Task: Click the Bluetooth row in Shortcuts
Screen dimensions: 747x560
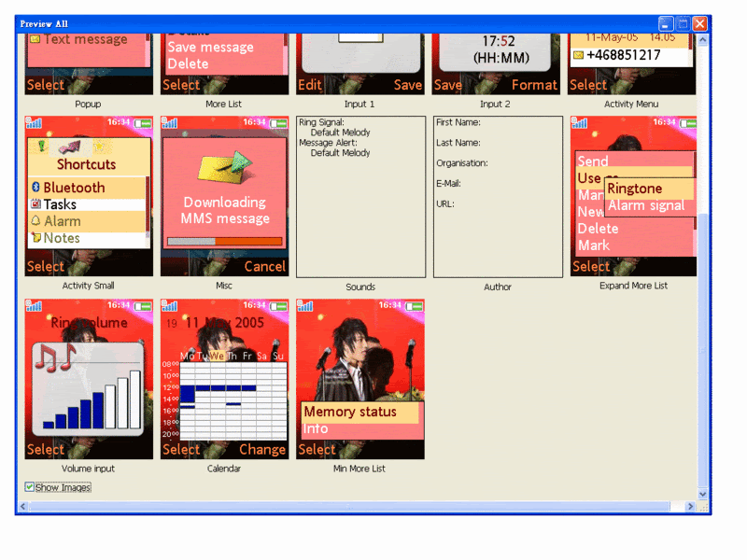Action: click(88, 188)
